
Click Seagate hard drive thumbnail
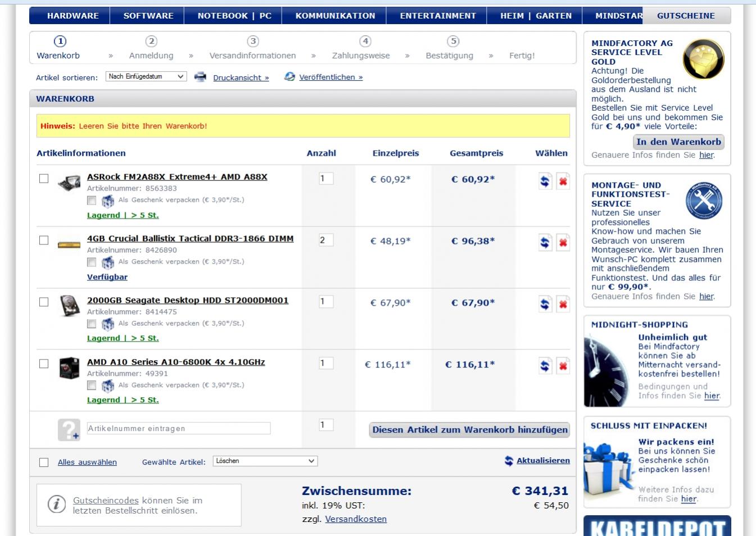(x=70, y=305)
